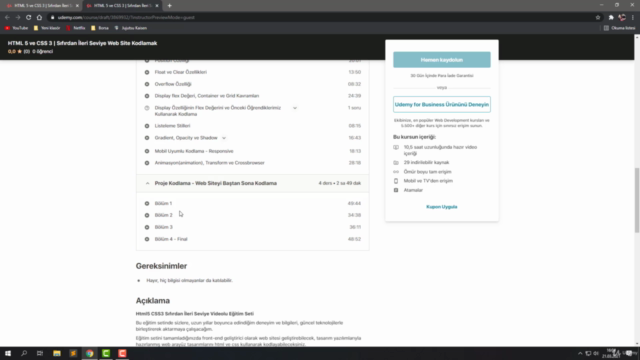Viewport: 640px width, 360px height.
Task: Expand the Display Özelliğinin Flex Değerini quiz description
Action: 295,108
